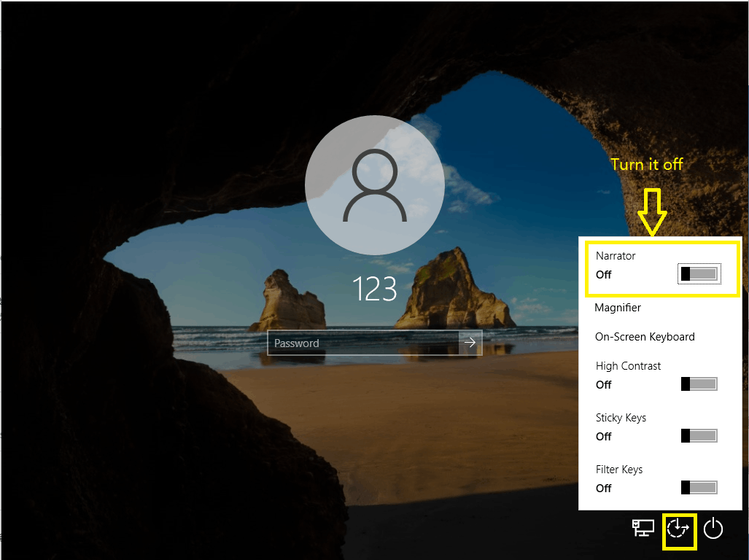Click the High Contrast label
Viewport: 749px width, 560px height.
pyautogui.click(x=628, y=366)
